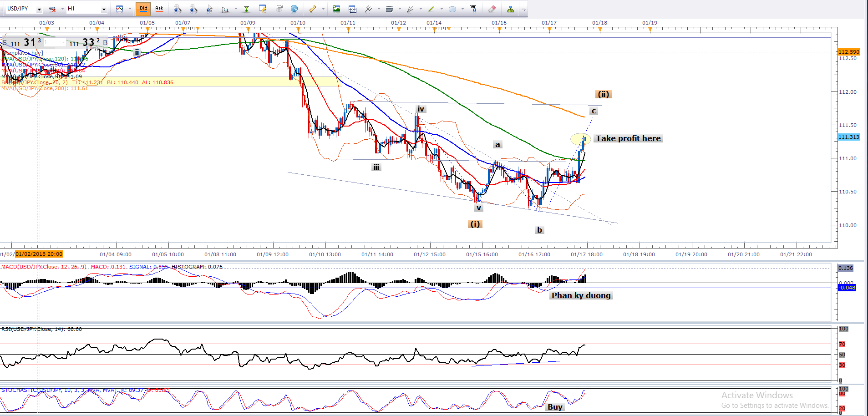Open the H1 timeframe dropdown
The width and height of the screenshot is (868, 416).
tap(104, 9)
